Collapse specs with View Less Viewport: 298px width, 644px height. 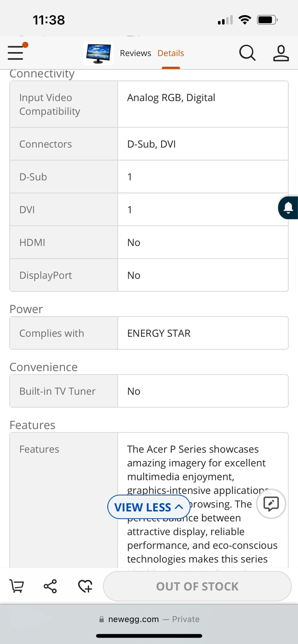[x=149, y=507]
